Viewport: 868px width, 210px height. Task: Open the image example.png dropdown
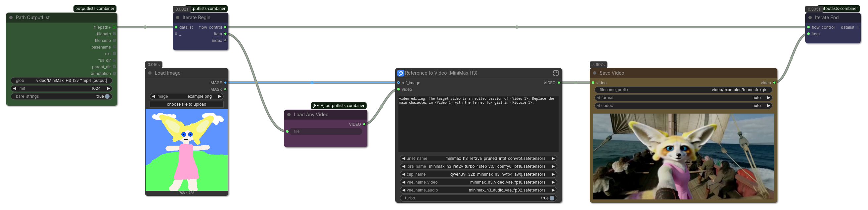coord(186,96)
